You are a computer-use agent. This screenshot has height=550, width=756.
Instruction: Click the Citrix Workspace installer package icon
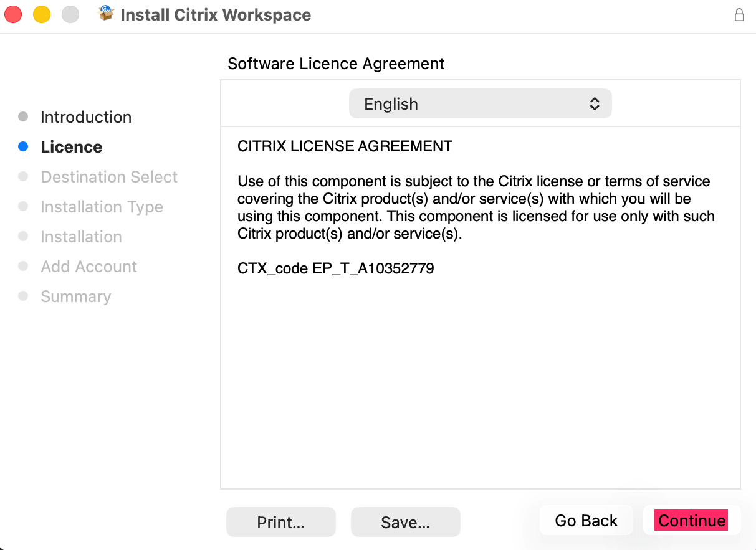point(107,13)
